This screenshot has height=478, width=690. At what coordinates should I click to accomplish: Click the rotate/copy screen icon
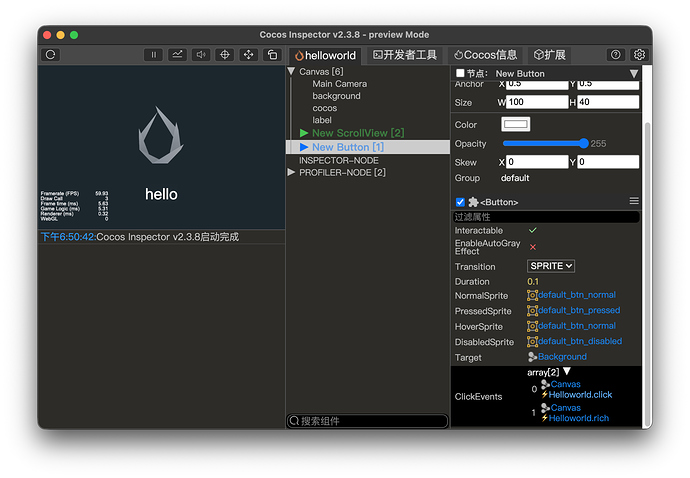click(272, 55)
